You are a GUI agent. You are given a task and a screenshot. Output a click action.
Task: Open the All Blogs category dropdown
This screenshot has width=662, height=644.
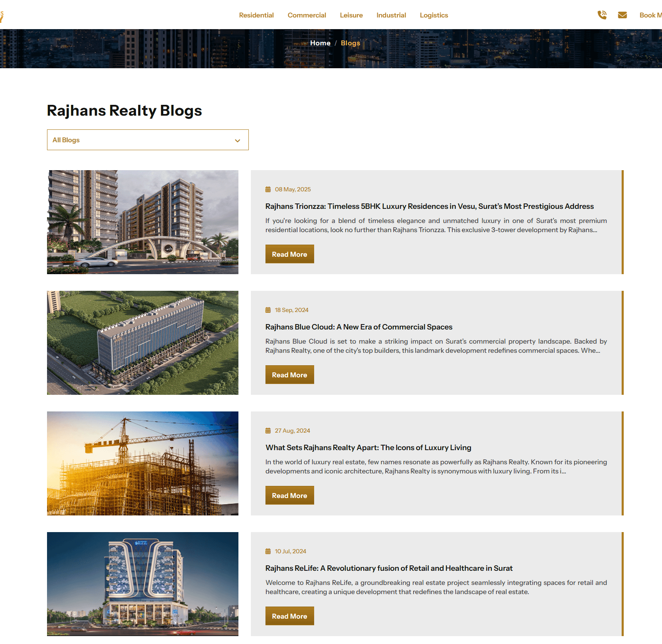click(x=148, y=140)
